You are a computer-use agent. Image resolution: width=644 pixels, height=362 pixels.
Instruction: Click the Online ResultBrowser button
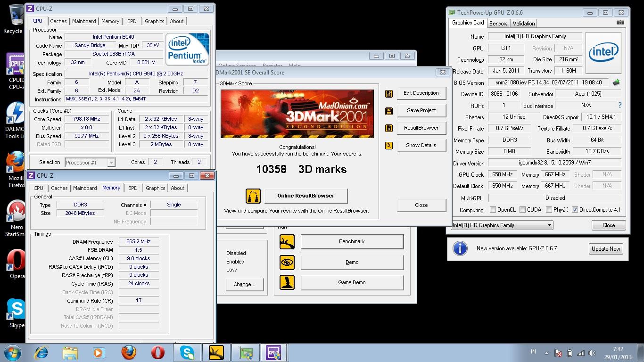pyautogui.click(x=306, y=196)
